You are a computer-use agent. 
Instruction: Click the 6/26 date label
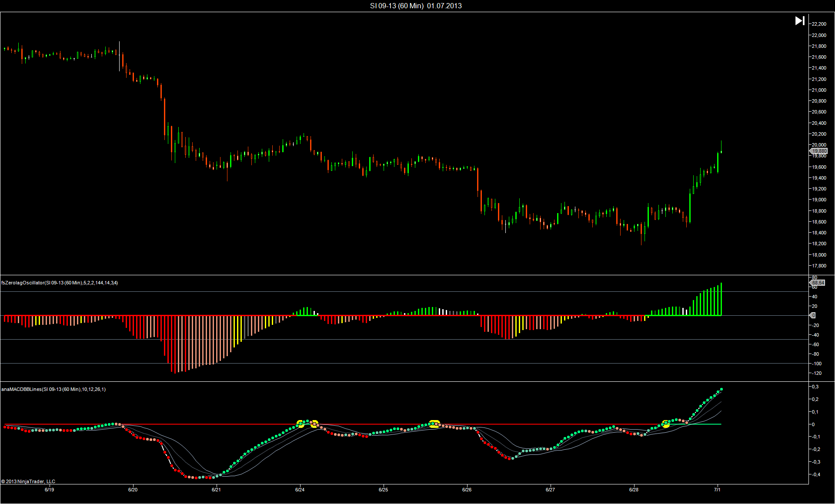(467, 490)
